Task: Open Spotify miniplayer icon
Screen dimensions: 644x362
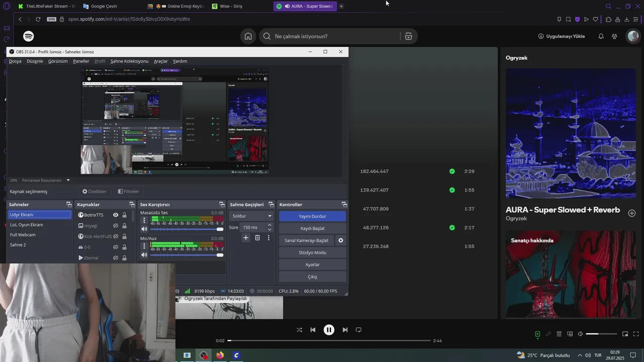Action: click(x=625, y=334)
